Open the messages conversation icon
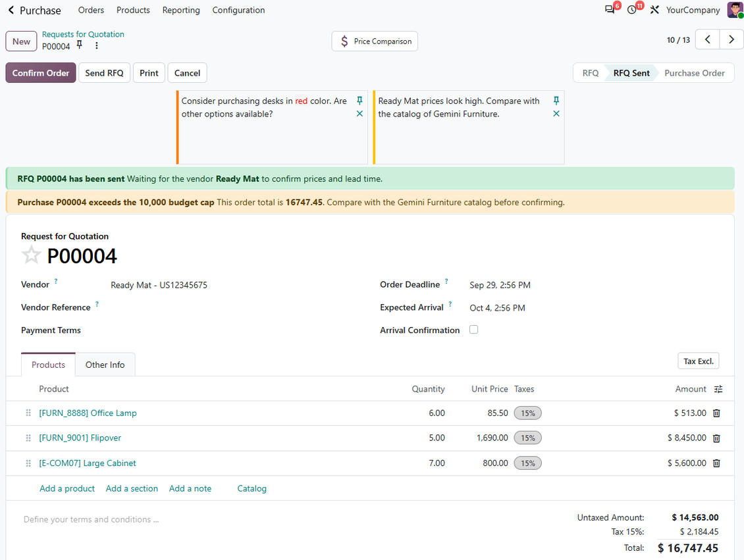This screenshot has width=744, height=560. [x=610, y=9]
